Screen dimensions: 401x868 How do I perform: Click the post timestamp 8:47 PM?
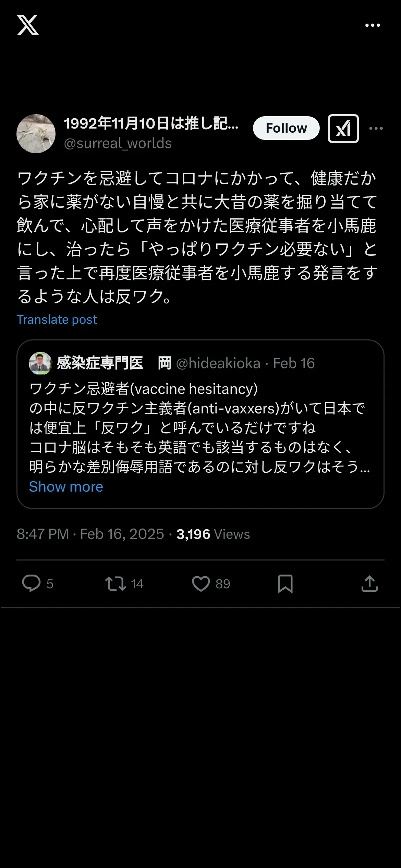pos(43,534)
